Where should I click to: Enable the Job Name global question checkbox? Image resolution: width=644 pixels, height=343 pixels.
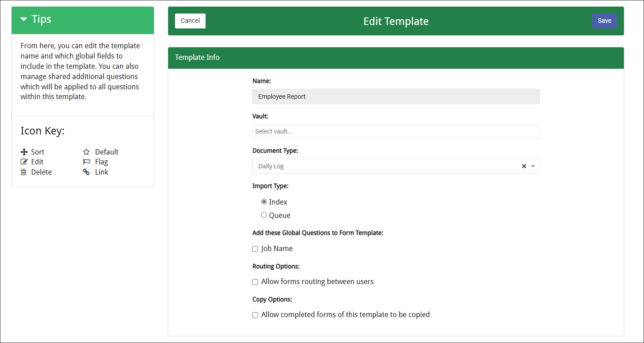(255, 249)
